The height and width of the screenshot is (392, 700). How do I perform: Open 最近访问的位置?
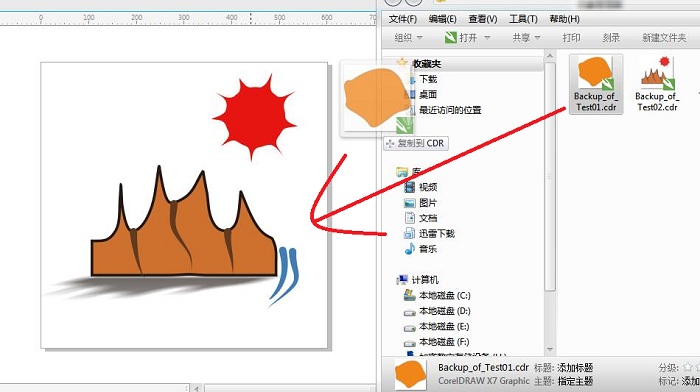[450, 110]
